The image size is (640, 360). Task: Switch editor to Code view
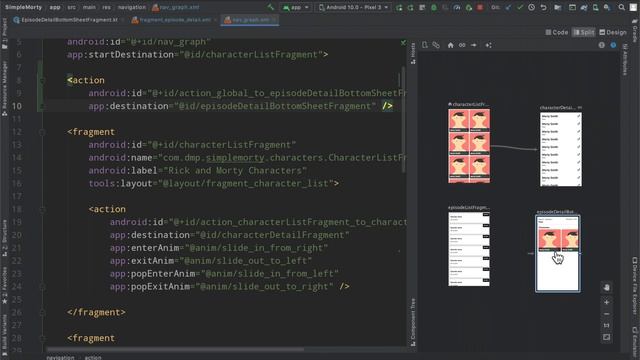pos(557,32)
